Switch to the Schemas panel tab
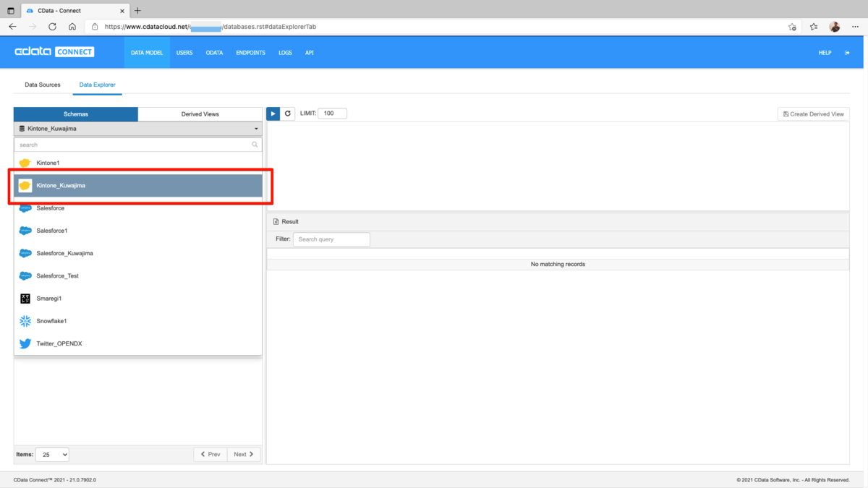This screenshot has width=868, height=488. click(x=76, y=114)
